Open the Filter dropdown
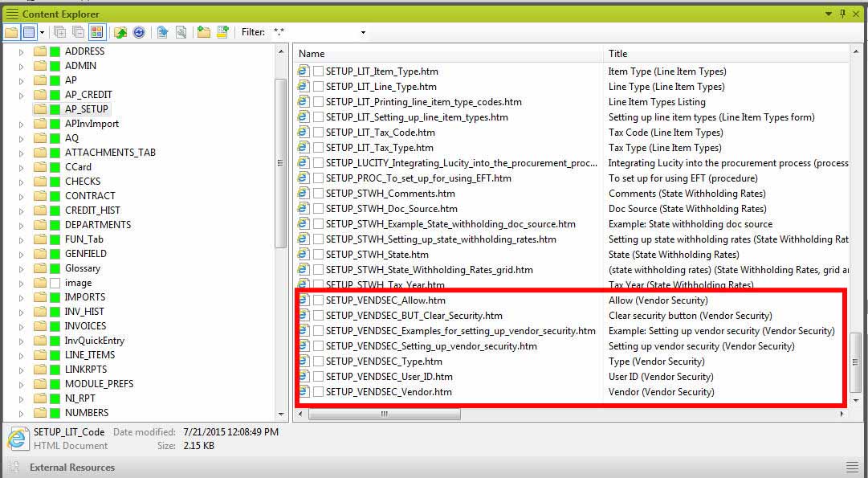This screenshot has height=478, width=868. click(x=363, y=32)
